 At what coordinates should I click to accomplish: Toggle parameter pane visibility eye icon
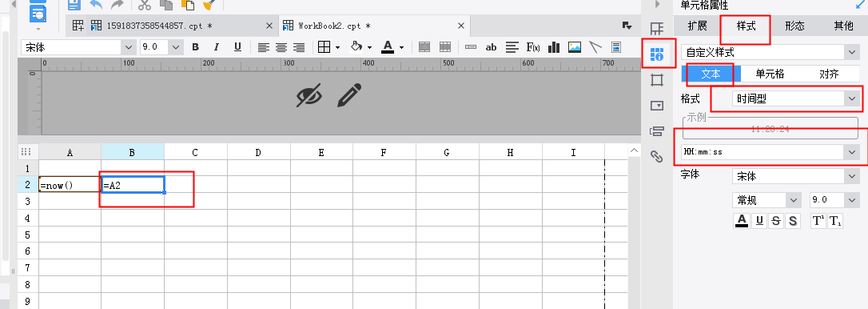point(309,95)
